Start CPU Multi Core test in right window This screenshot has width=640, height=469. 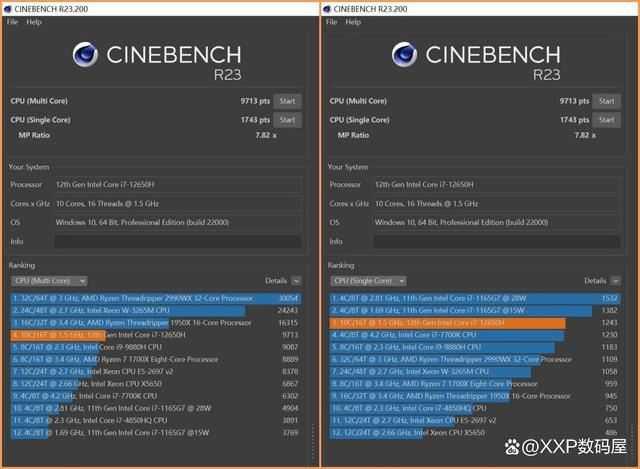606,101
